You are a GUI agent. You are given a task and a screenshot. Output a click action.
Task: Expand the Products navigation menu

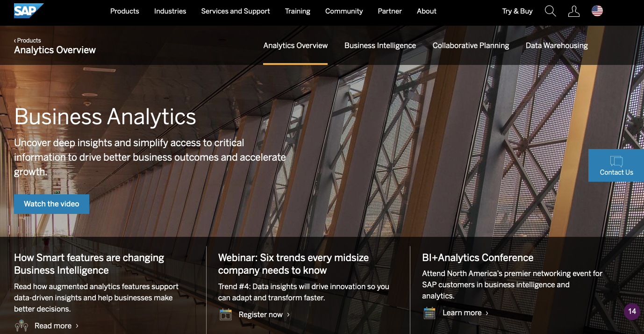[x=124, y=11]
